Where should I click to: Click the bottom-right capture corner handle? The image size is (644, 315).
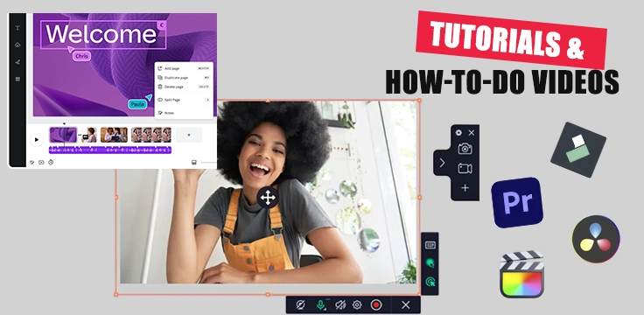419,294
